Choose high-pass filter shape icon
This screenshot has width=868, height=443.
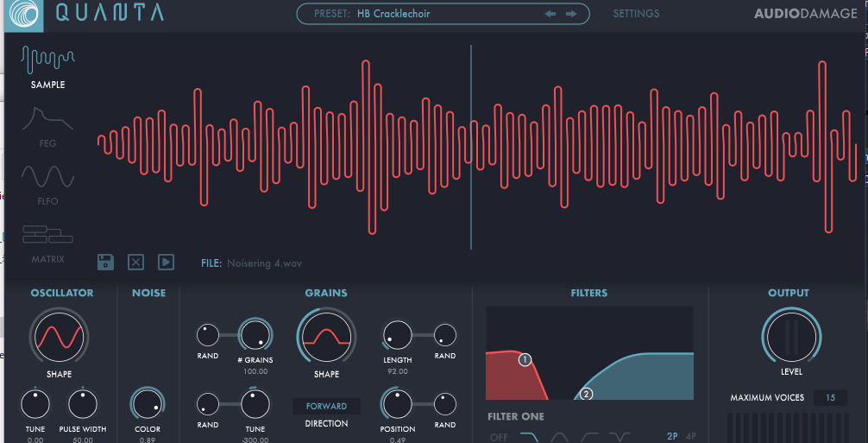589,438
